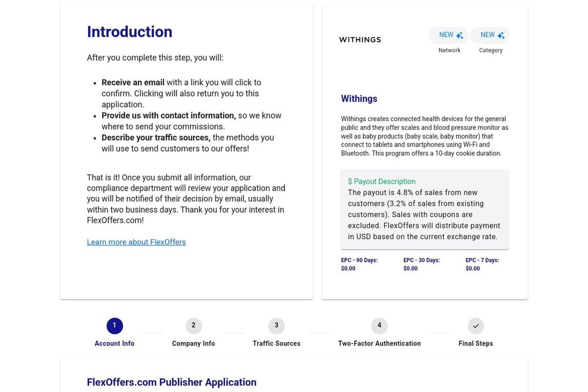Click the $ Payout Description heading

click(x=382, y=182)
